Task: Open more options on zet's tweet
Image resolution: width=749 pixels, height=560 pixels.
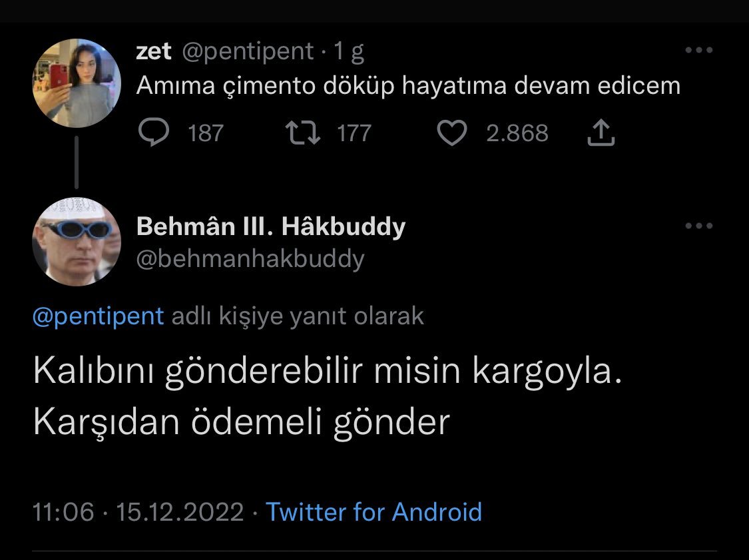Action: tap(698, 51)
